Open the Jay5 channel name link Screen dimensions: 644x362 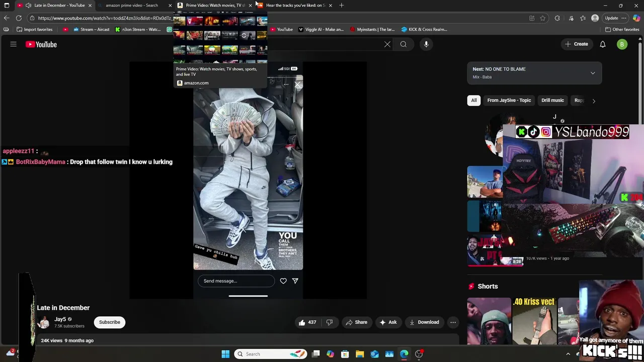[x=60, y=319]
